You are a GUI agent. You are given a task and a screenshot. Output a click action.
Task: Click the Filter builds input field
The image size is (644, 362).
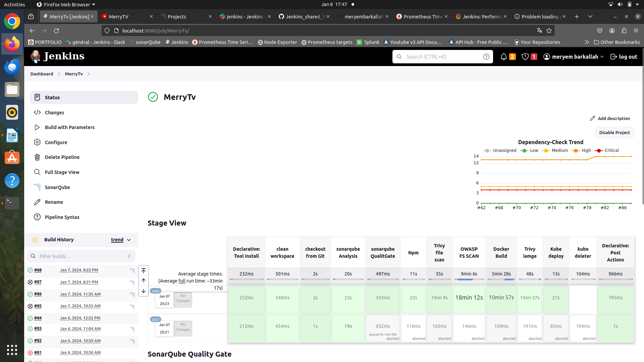(x=80, y=256)
